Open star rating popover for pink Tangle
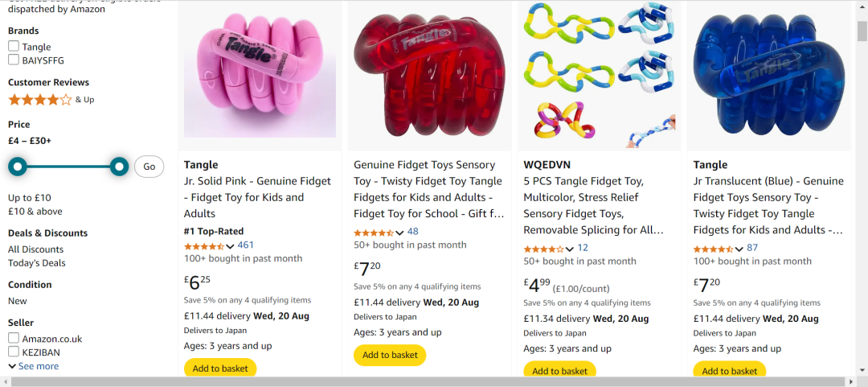 coord(204,245)
